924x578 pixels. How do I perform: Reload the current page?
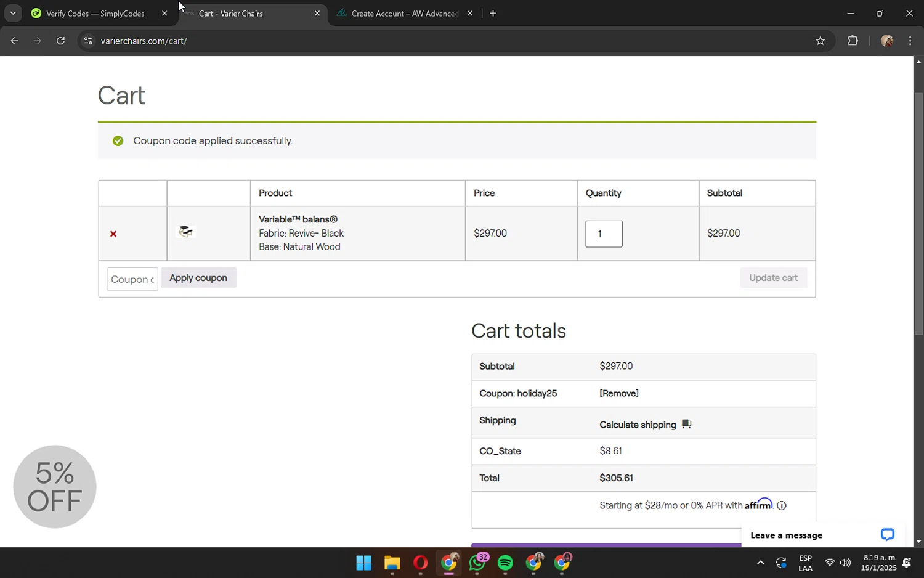coord(60,41)
